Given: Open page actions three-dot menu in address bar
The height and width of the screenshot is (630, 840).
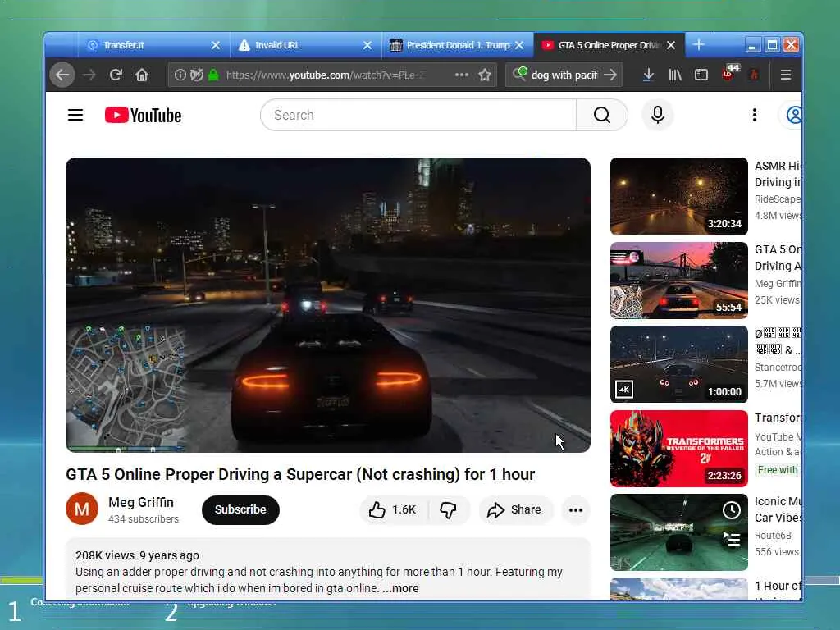Looking at the screenshot, I should pyautogui.click(x=461, y=75).
